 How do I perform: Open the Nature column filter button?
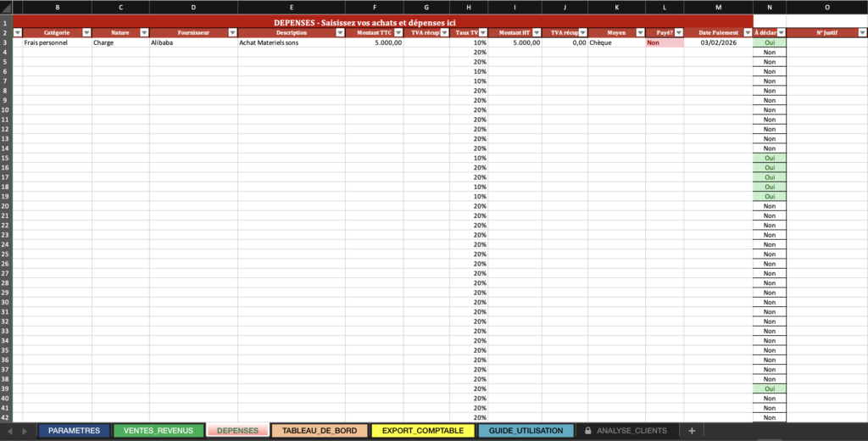pyautogui.click(x=143, y=32)
